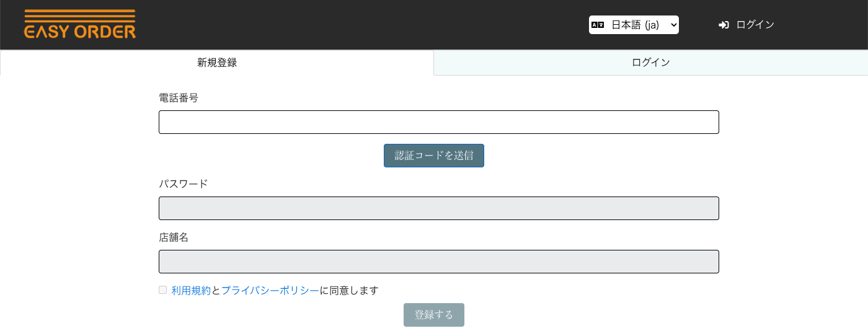Screen dimensions: 868x336
Task: Click the translate icon beside the language selector
Action: click(597, 25)
